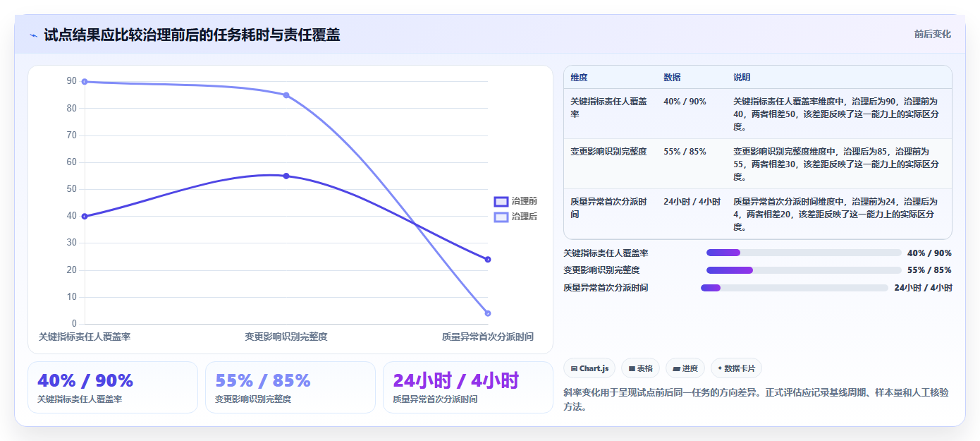This screenshot has width=980, height=441.
Task: Click the 表格 tag icon
Action: (x=632, y=368)
